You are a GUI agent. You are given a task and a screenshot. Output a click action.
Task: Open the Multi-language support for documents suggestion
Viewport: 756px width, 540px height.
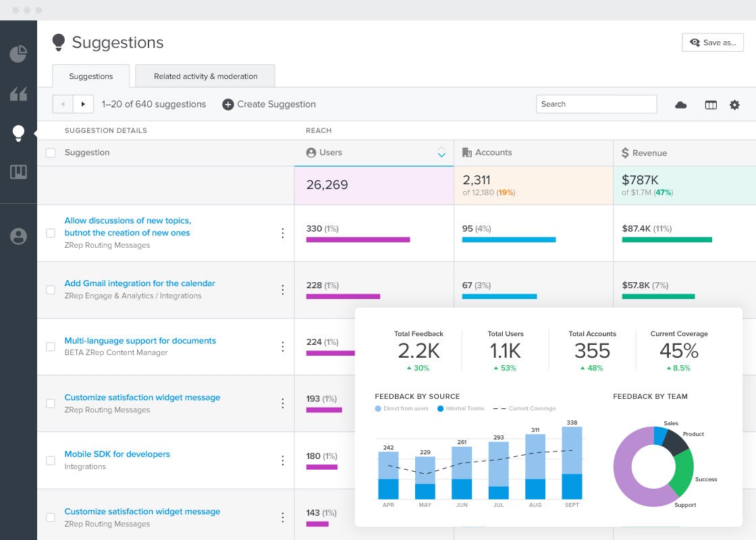pyautogui.click(x=142, y=340)
